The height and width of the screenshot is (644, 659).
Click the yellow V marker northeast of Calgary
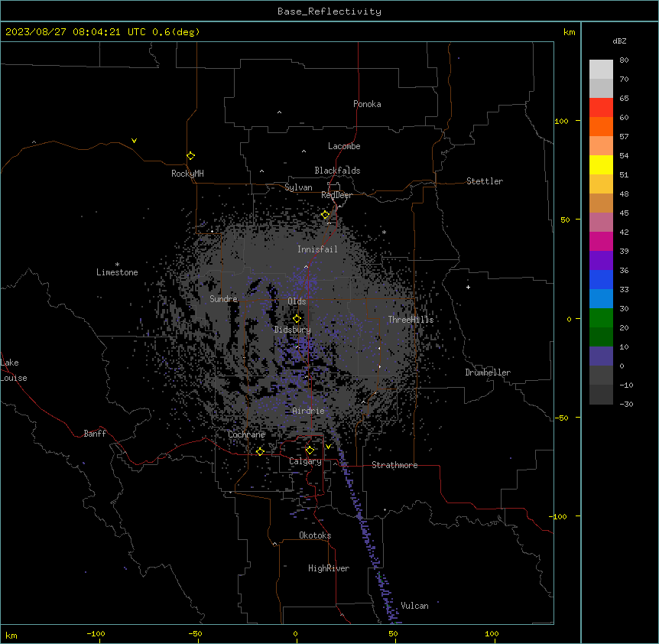point(328,447)
